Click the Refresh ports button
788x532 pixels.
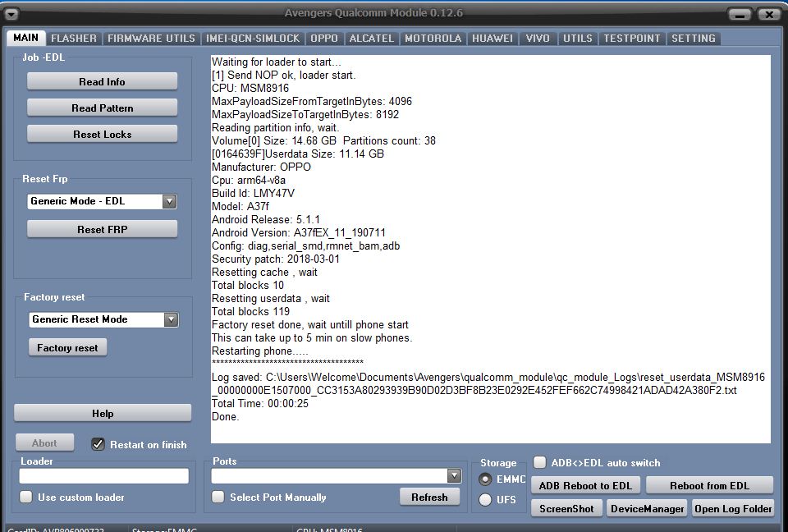coord(429,497)
